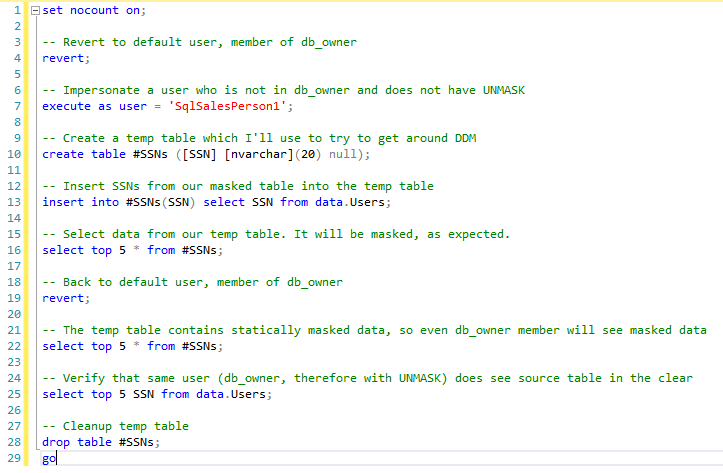The image size is (723, 473).
Task: Click 'select top 5 * from #SSNs;' on line 22
Action: point(133,346)
